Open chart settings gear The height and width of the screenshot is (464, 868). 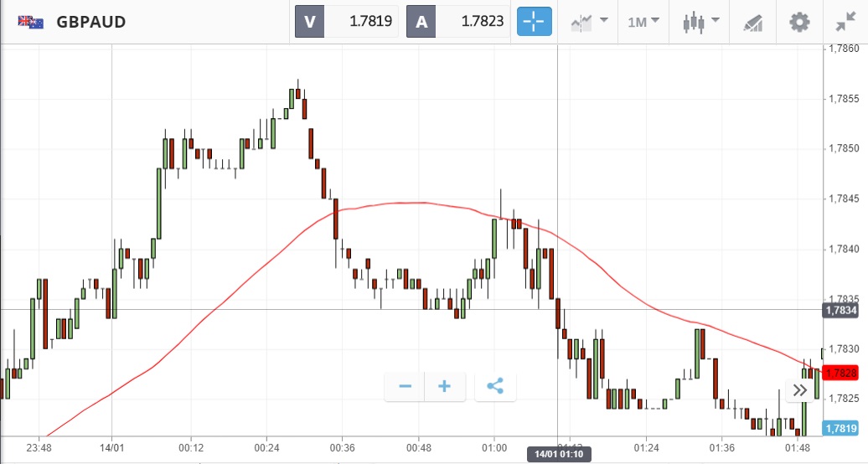pyautogui.click(x=800, y=22)
